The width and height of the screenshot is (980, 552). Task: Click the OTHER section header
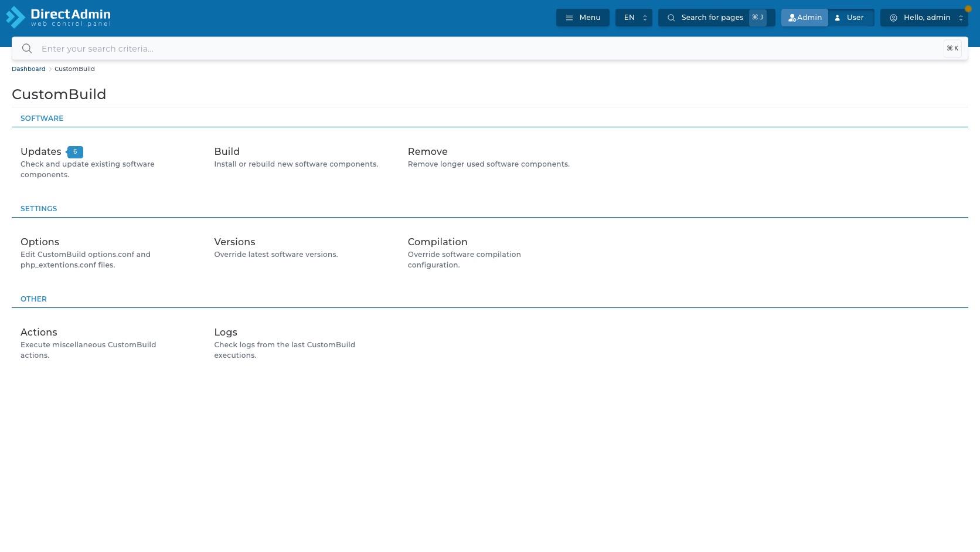[33, 299]
